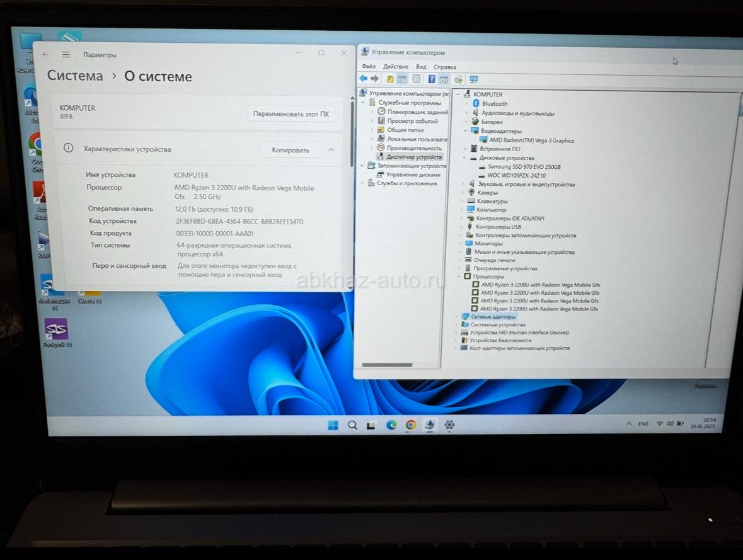Click the blue Back arrow in Computer Management toolbar

[x=364, y=78]
